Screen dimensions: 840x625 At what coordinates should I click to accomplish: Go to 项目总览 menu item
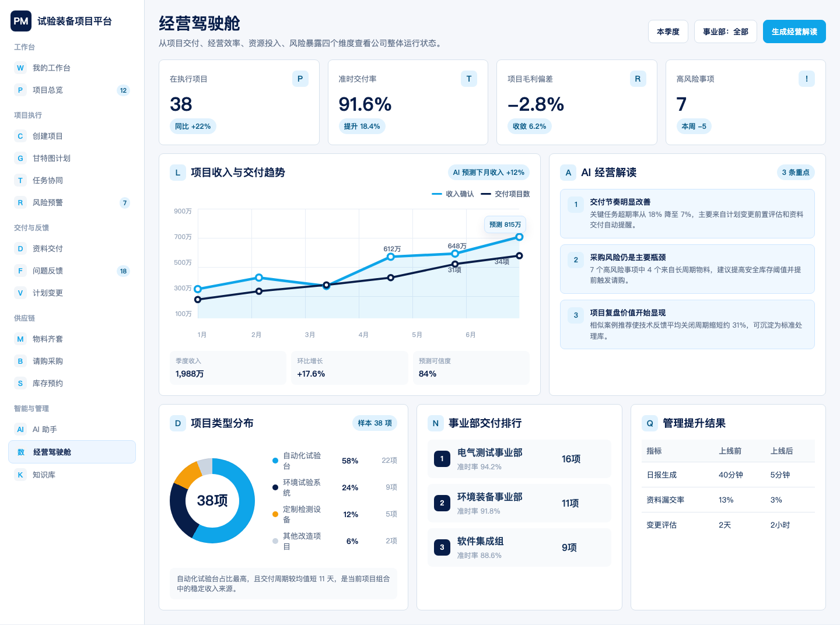click(x=72, y=90)
